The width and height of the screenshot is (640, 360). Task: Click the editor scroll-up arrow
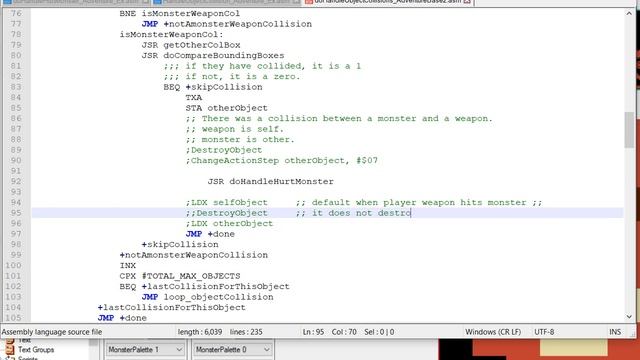coord(629,13)
